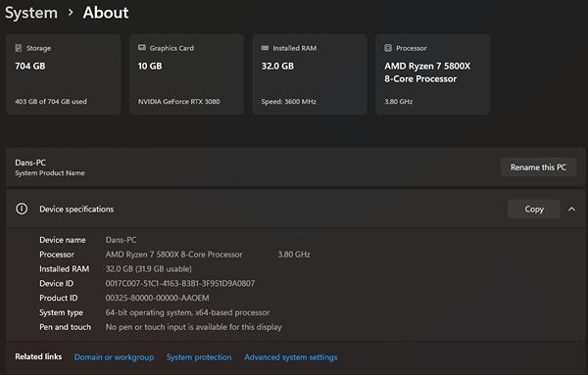Image resolution: width=588 pixels, height=375 pixels.
Task: Click the Device ID value text
Action: [180, 283]
